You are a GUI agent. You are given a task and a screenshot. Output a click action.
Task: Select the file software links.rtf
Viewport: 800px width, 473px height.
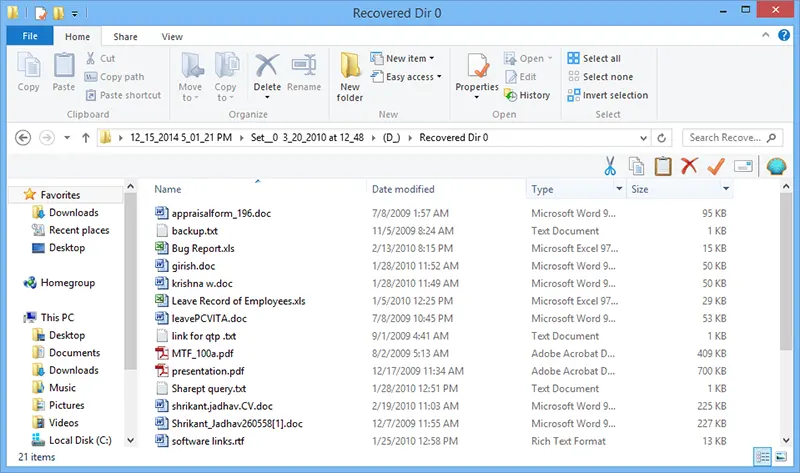pyautogui.click(x=208, y=441)
